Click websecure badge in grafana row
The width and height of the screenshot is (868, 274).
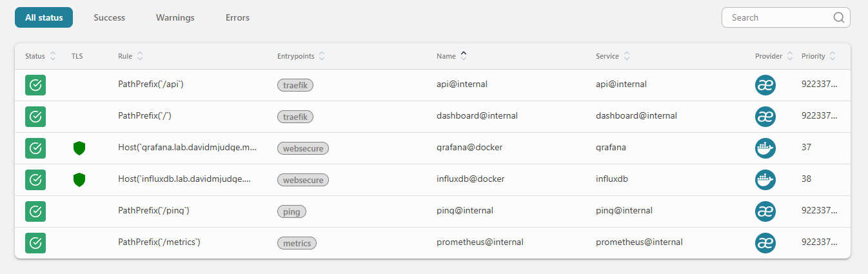click(303, 148)
